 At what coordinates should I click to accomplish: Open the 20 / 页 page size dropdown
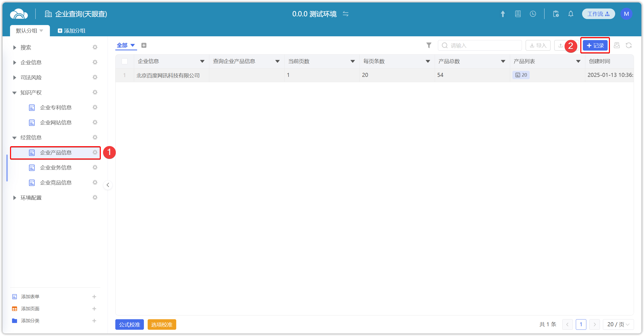618,324
